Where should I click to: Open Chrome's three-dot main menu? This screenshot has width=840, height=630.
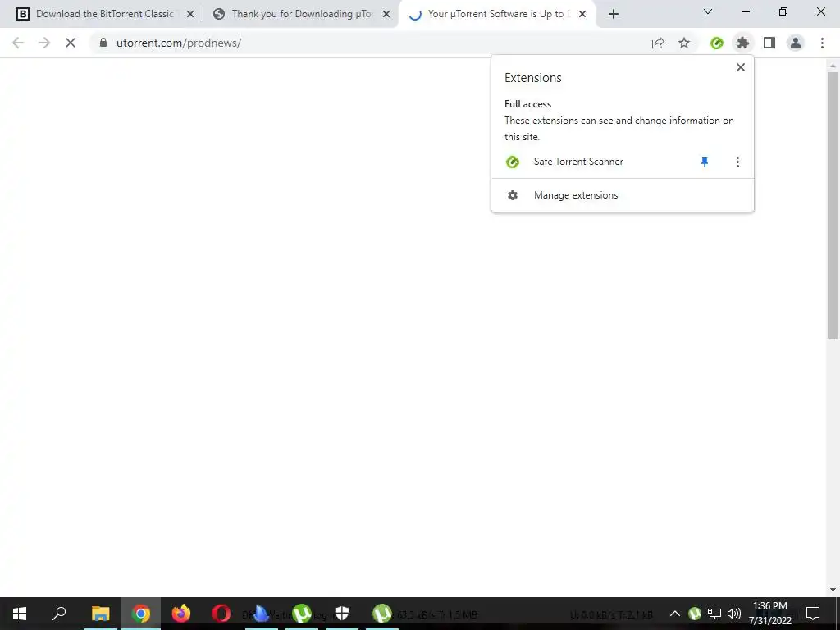pyautogui.click(x=822, y=43)
